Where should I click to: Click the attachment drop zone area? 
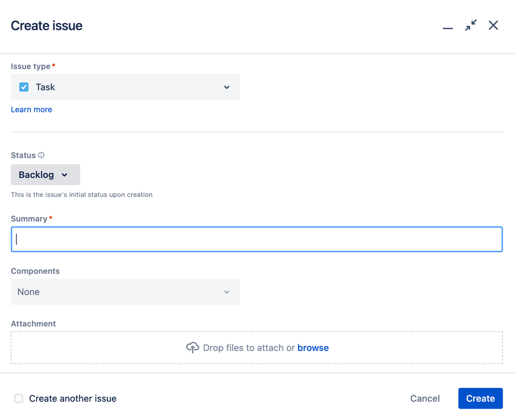[x=257, y=348]
